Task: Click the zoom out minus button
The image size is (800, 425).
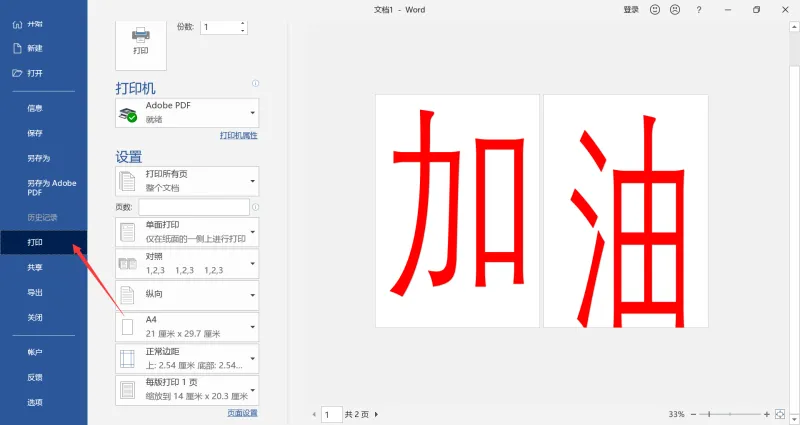Action: click(693, 414)
